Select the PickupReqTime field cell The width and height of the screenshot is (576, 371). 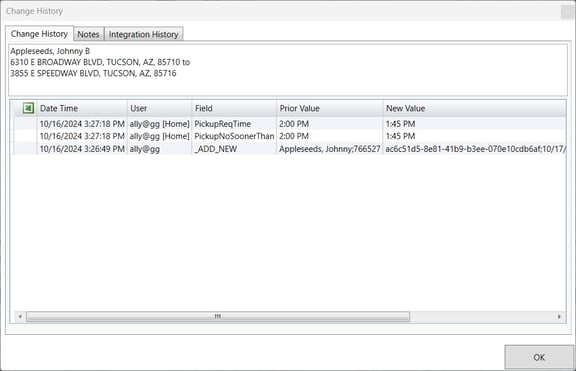coord(234,124)
